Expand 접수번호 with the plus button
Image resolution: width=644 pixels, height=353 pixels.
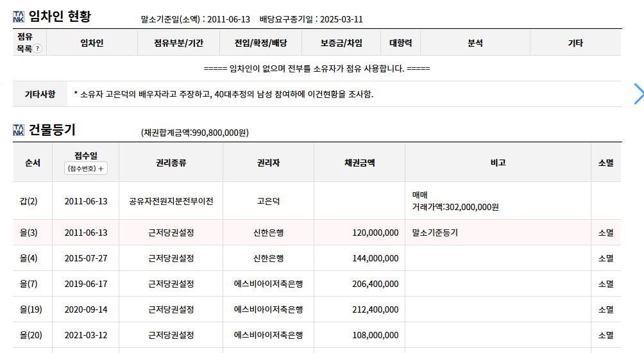(86, 168)
